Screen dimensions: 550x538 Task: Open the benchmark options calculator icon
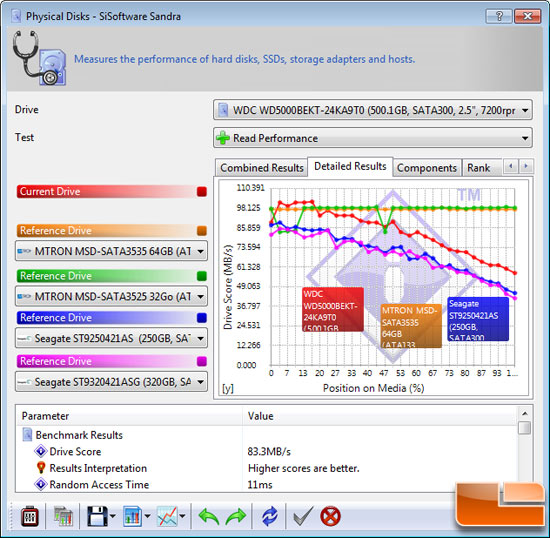pos(29,516)
